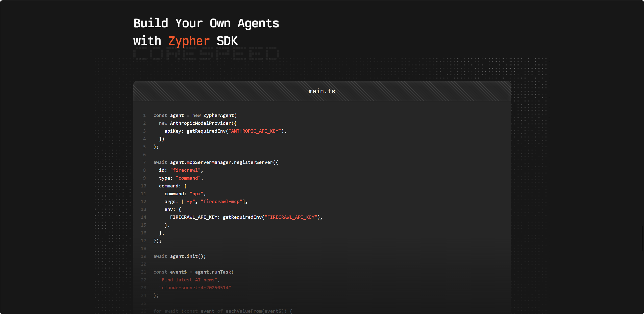Click the orange Zypher word in heading

pyautogui.click(x=189, y=41)
